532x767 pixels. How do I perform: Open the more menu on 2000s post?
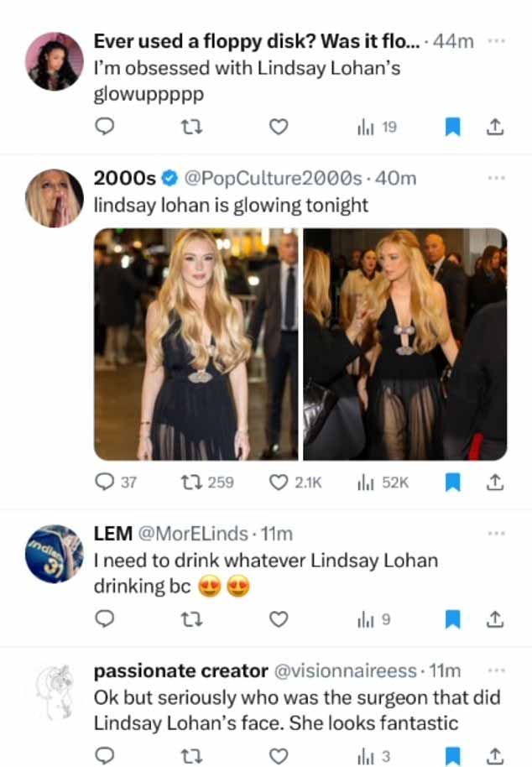click(x=496, y=178)
